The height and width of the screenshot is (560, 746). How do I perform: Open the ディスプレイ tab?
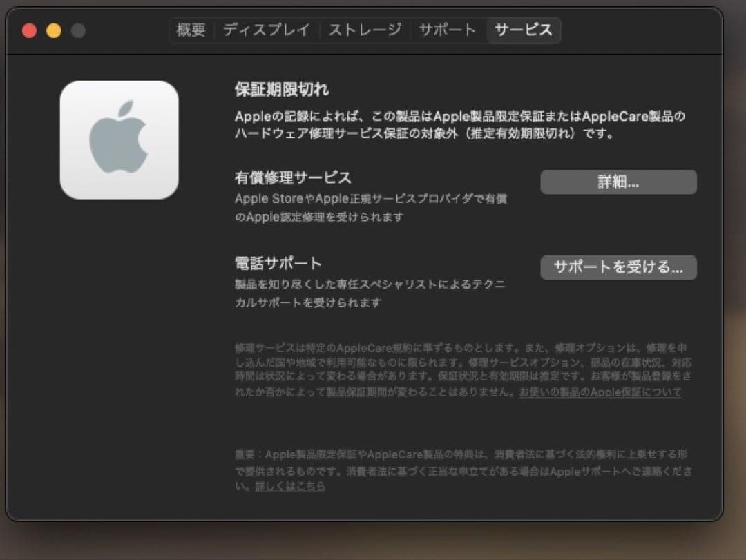click(267, 30)
